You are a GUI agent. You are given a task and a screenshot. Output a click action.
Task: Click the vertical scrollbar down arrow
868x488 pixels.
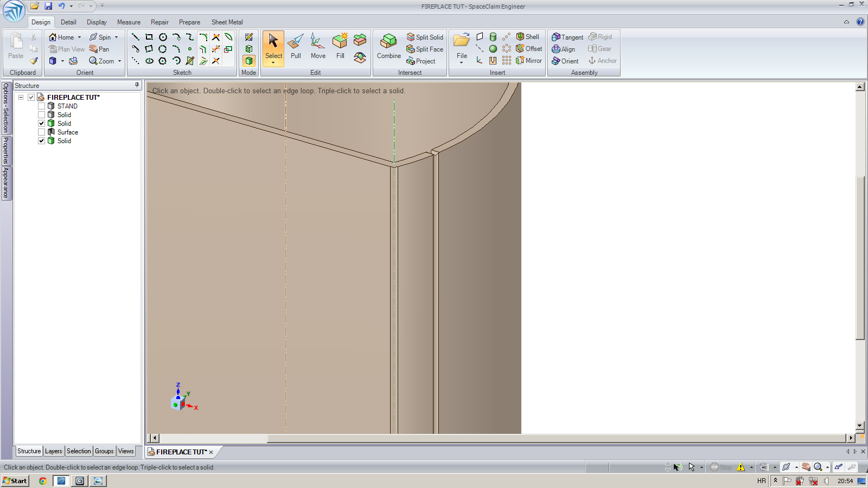coord(860,426)
